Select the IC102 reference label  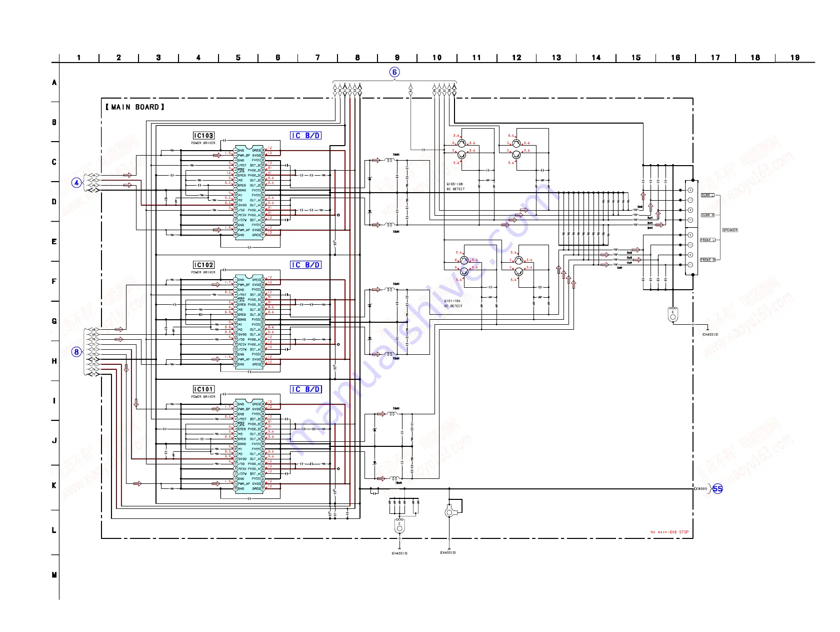tap(203, 265)
